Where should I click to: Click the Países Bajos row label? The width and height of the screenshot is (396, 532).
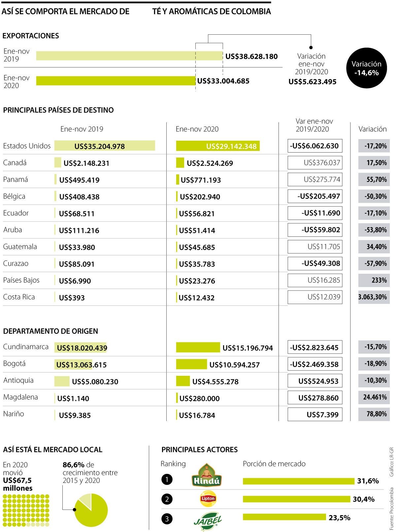pos(21,280)
